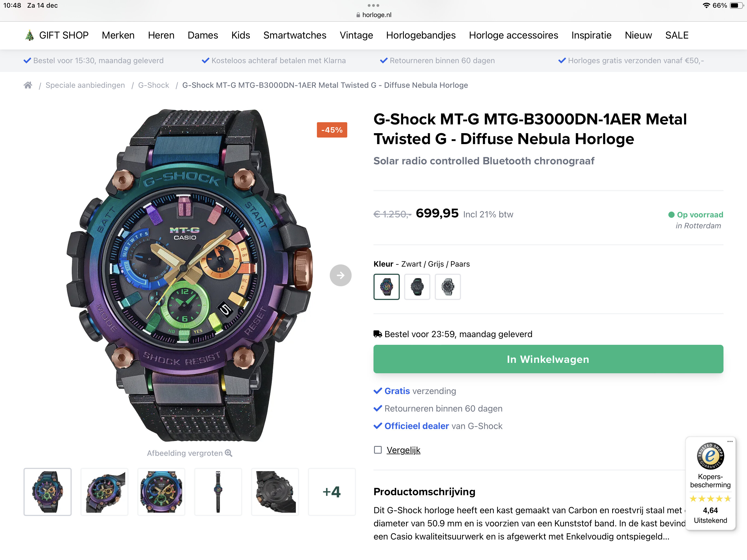Viewport: 747px width, 560px height.
Task: Go to the home breadcrumb icon
Action: [28, 85]
